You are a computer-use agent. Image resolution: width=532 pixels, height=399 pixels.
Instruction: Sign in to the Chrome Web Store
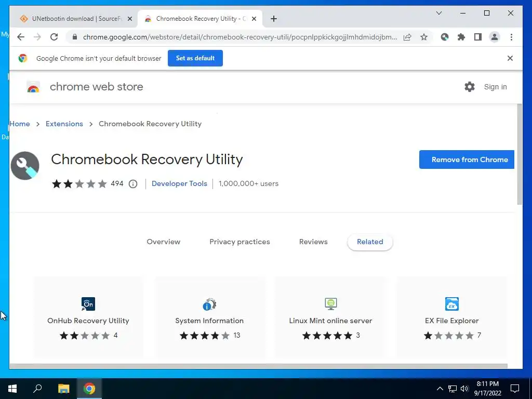coord(495,87)
